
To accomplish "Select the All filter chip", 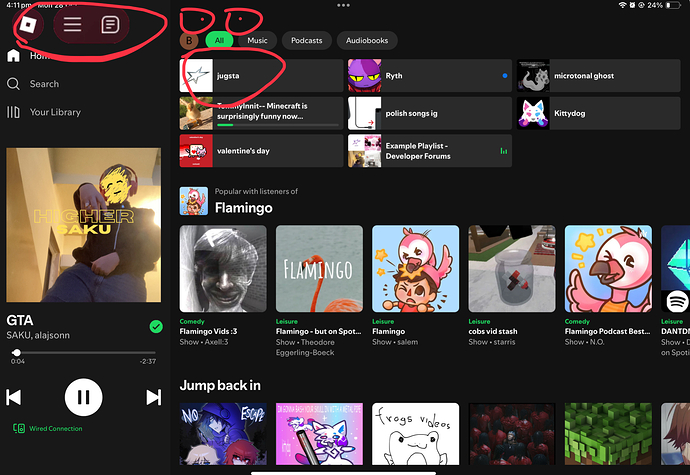I will [x=219, y=41].
